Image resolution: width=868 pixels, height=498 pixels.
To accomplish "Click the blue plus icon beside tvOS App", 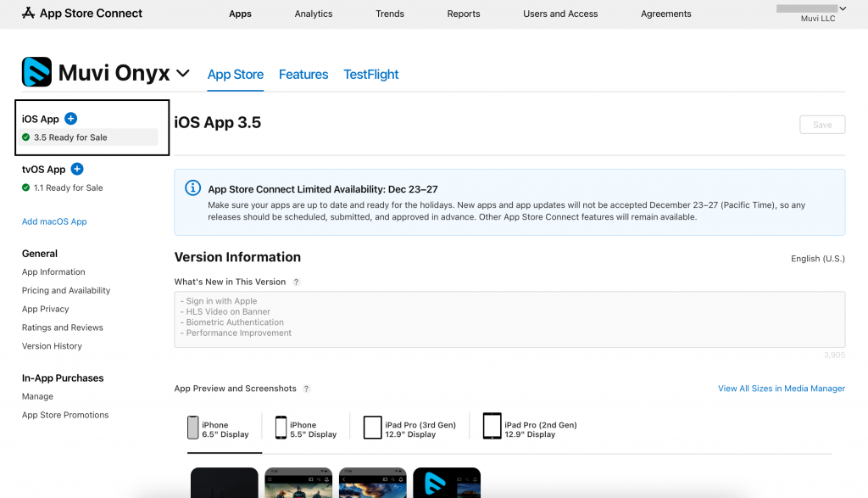I will [x=77, y=169].
